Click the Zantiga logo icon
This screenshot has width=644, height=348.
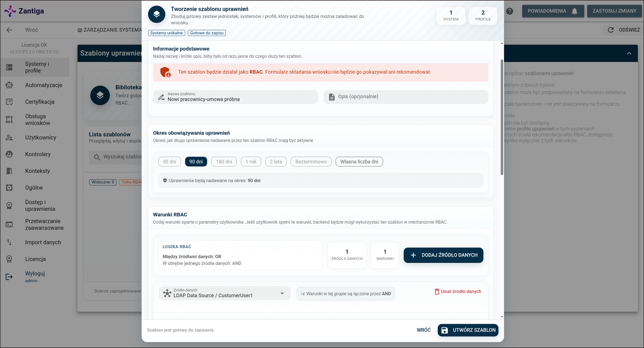(10, 11)
